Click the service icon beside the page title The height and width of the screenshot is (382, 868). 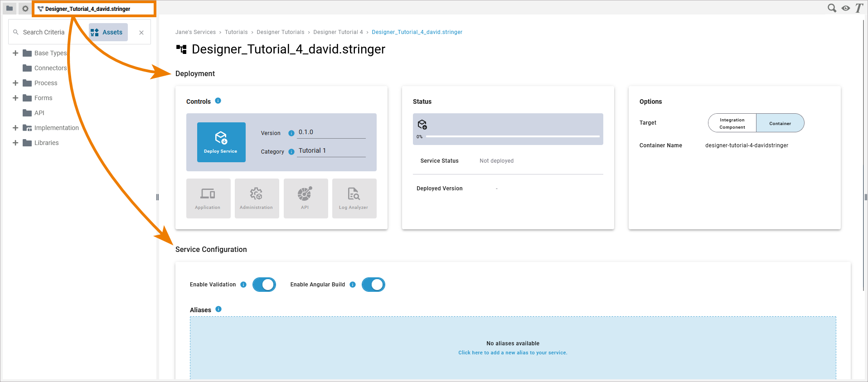(181, 49)
